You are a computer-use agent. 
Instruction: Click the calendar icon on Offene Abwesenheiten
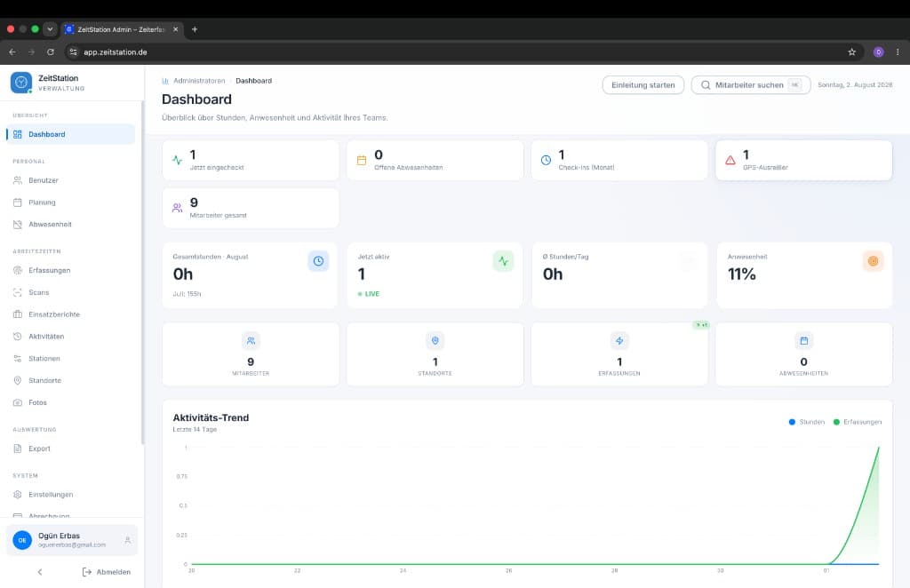(x=362, y=160)
